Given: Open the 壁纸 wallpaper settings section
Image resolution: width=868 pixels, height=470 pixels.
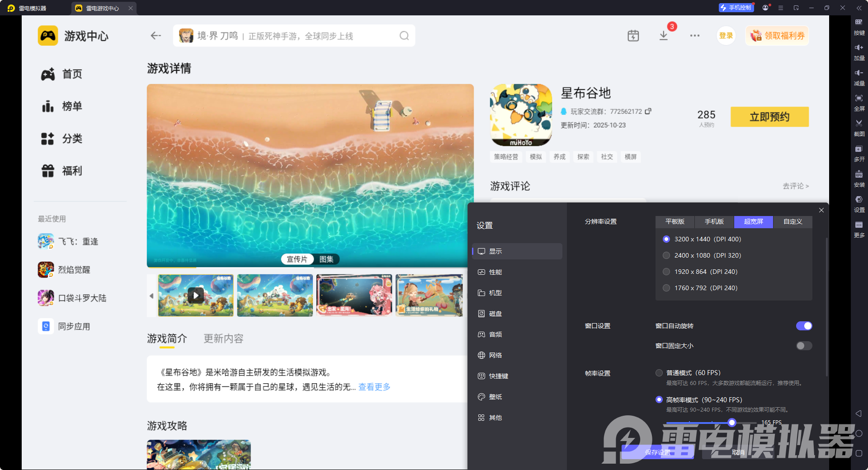Looking at the screenshot, I should (x=495, y=396).
